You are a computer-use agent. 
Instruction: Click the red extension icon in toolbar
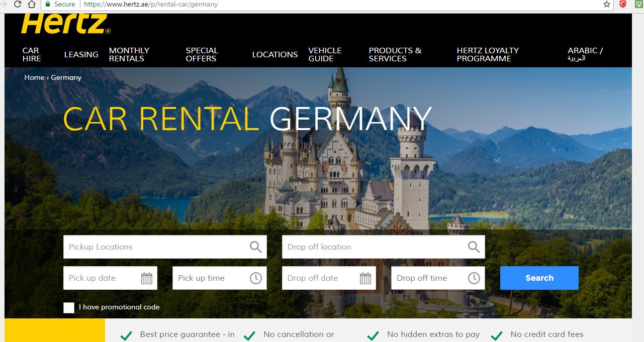[x=622, y=4]
